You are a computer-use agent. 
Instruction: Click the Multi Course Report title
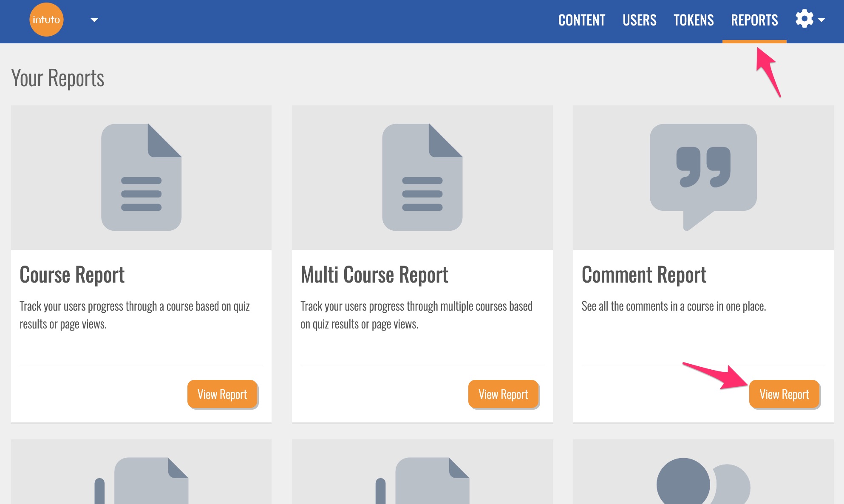pyautogui.click(x=374, y=275)
